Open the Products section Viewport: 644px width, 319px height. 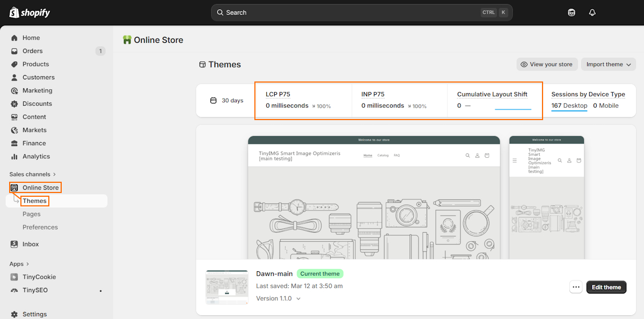(36, 64)
